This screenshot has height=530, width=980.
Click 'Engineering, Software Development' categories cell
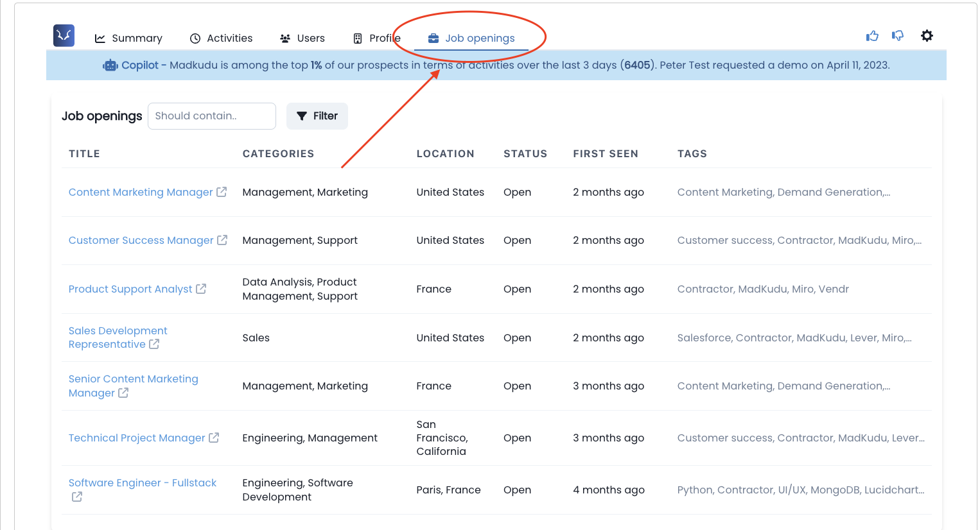click(x=297, y=490)
